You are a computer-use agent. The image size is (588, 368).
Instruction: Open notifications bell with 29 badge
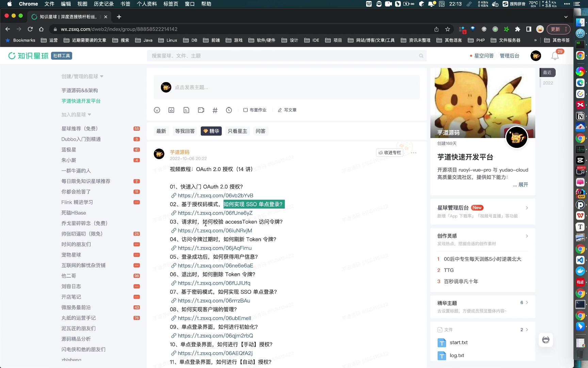(555, 56)
